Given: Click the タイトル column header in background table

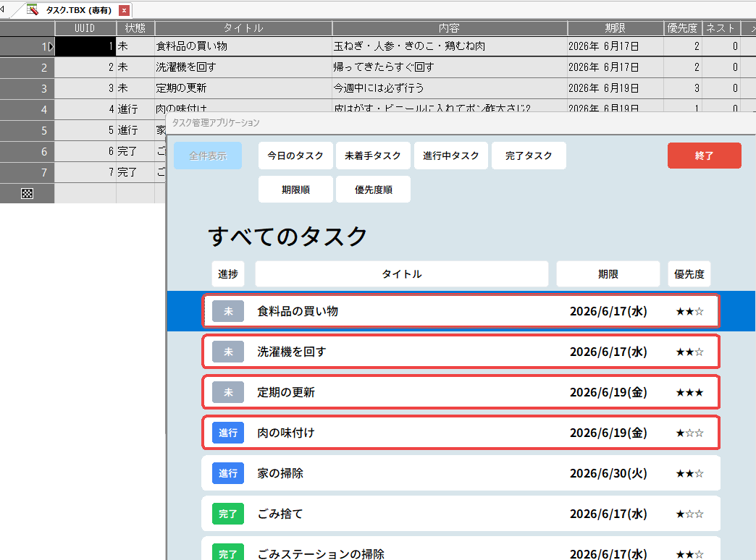Looking at the screenshot, I should [x=243, y=28].
